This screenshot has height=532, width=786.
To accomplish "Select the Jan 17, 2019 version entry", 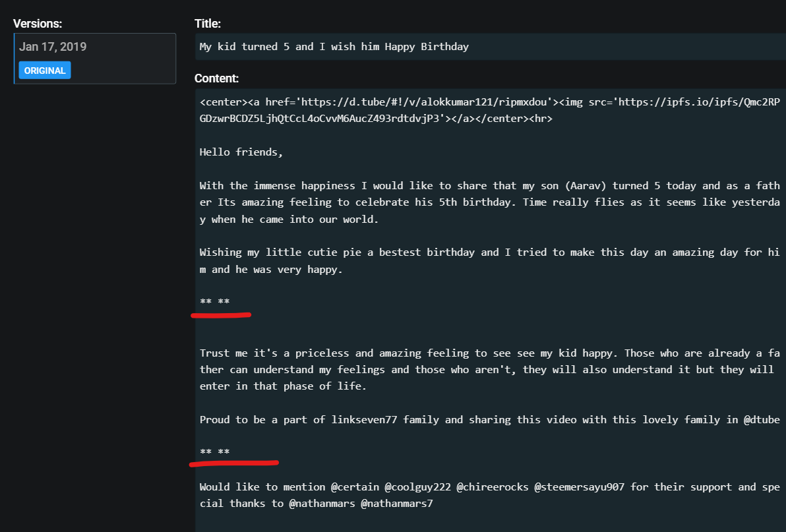I will [x=95, y=58].
